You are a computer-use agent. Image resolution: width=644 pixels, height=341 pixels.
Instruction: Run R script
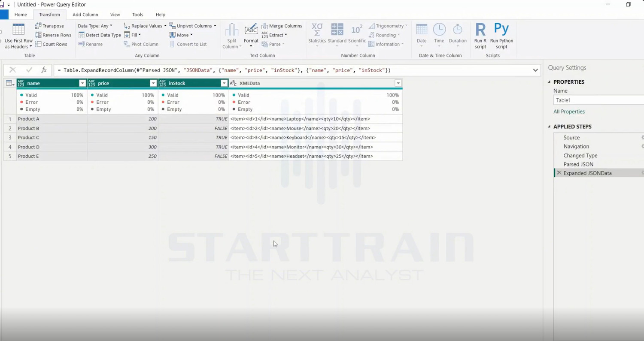[480, 36]
